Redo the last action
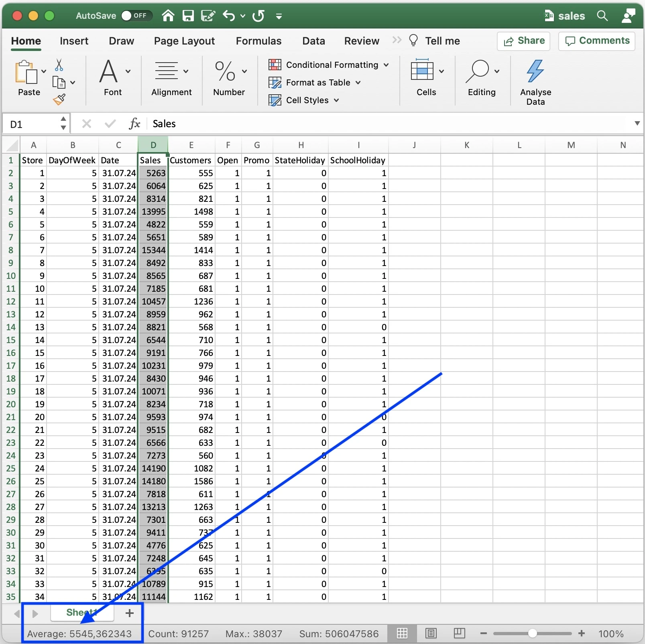645x644 pixels. coord(258,16)
